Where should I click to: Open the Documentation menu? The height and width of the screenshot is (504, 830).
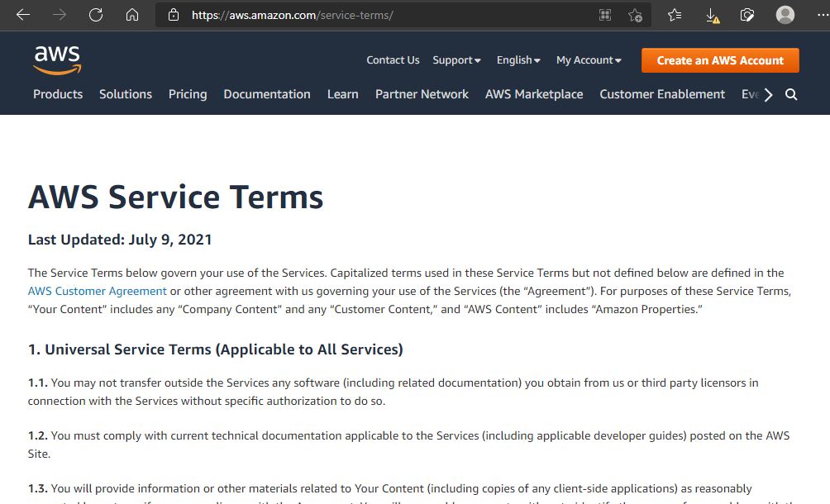tap(267, 94)
